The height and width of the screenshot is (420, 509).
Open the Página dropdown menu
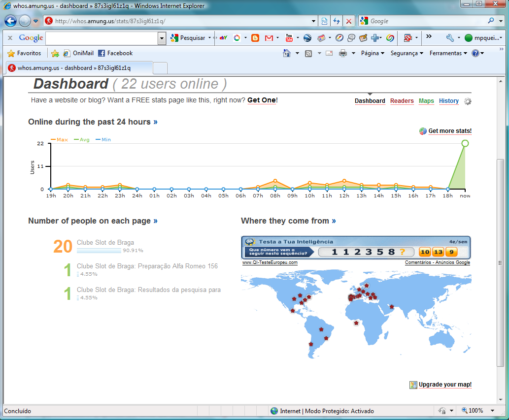(372, 53)
